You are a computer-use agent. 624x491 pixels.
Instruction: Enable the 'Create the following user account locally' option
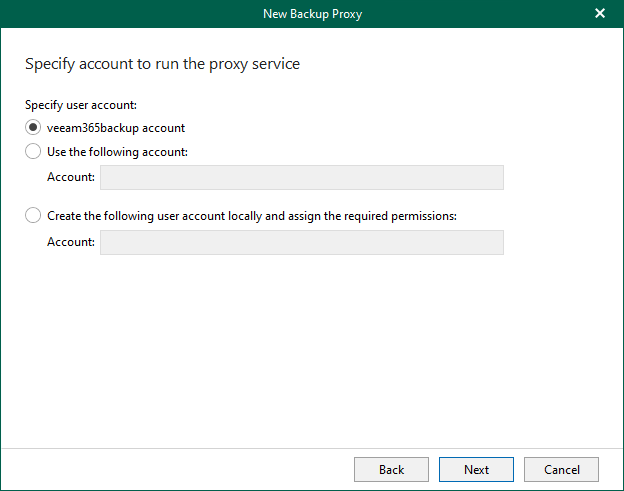[x=34, y=215]
